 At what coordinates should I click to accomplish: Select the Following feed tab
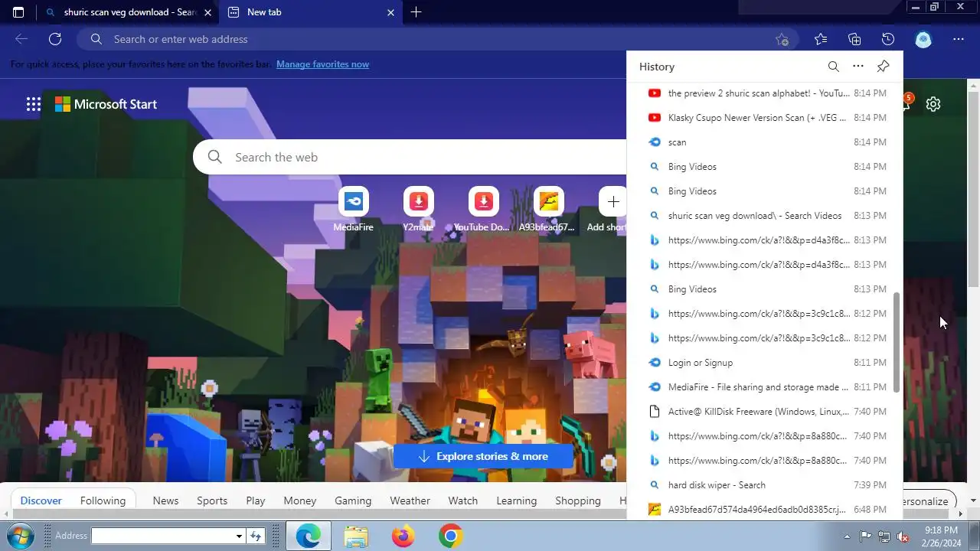tap(103, 500)
